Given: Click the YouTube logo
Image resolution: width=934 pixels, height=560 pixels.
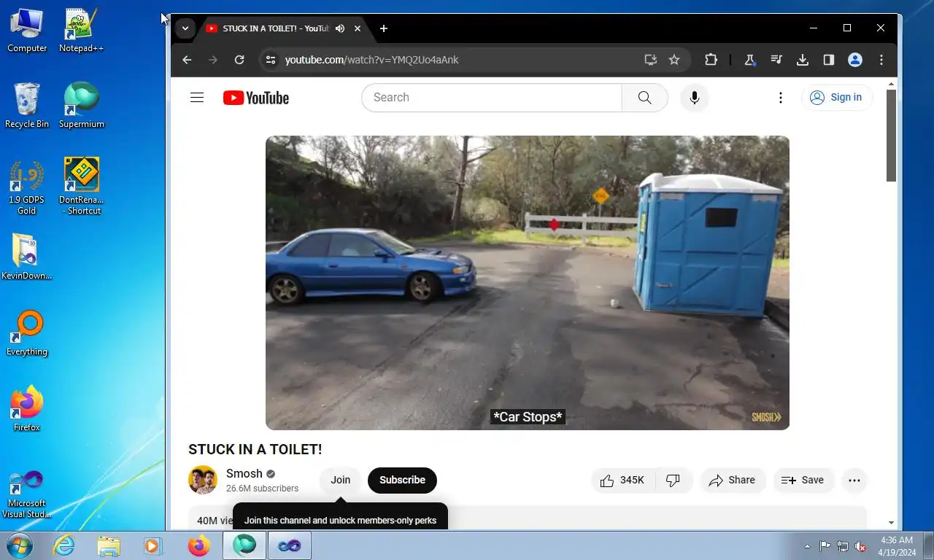Looking at the screenshot, I should [256, 98].
